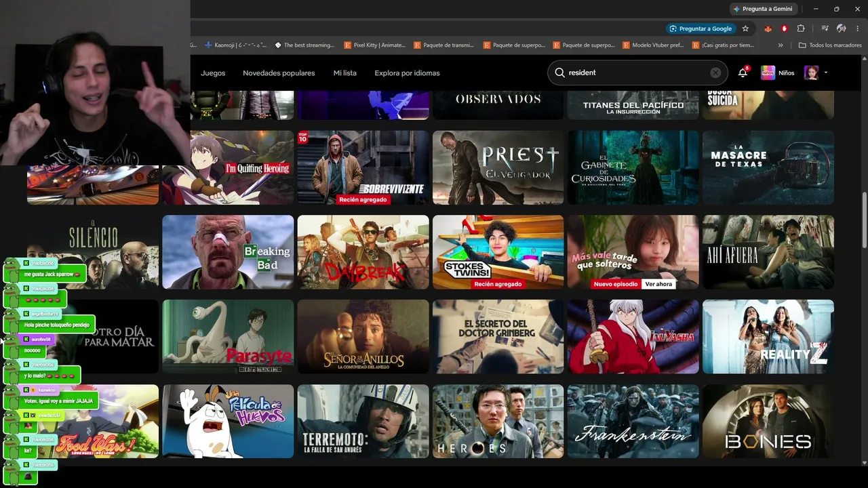Open the Bones series thumbnail
Image resolution: width=868 pixels, height=488 pixels.
point(768,422)
